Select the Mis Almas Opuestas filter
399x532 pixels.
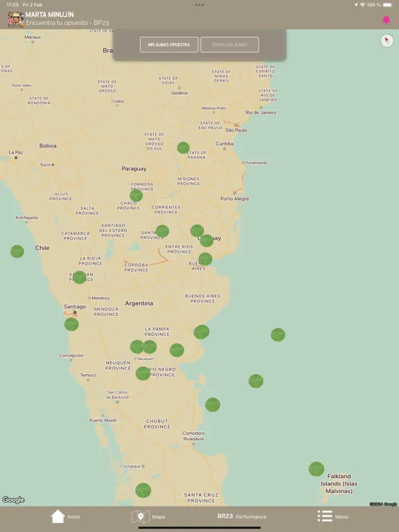pyautogui.click(x=169, y=44)
